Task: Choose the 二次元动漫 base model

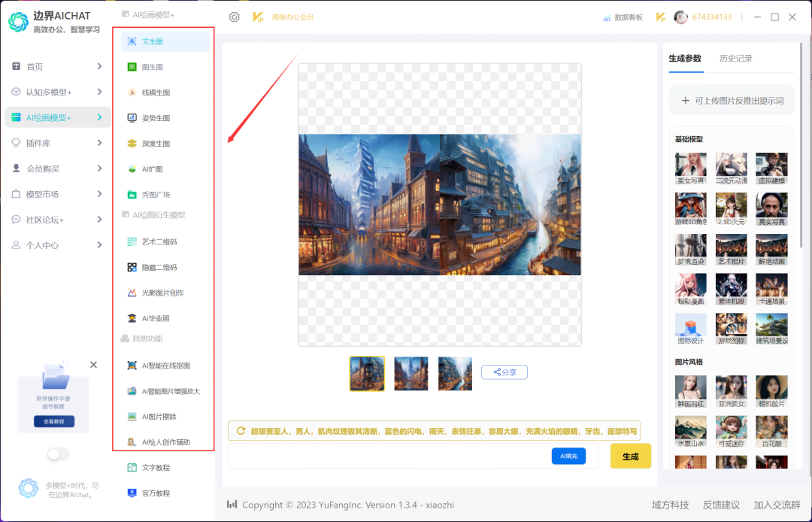Action: [732, 168]
